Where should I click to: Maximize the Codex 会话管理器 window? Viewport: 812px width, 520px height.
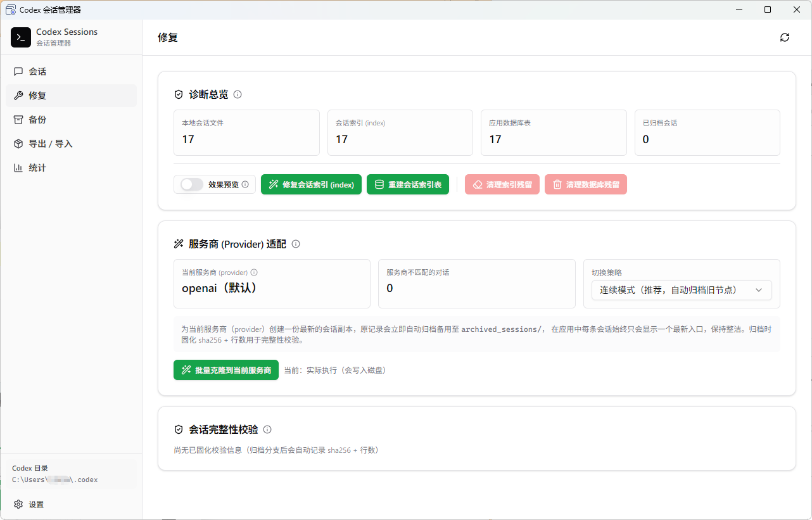tap(768, 10)
